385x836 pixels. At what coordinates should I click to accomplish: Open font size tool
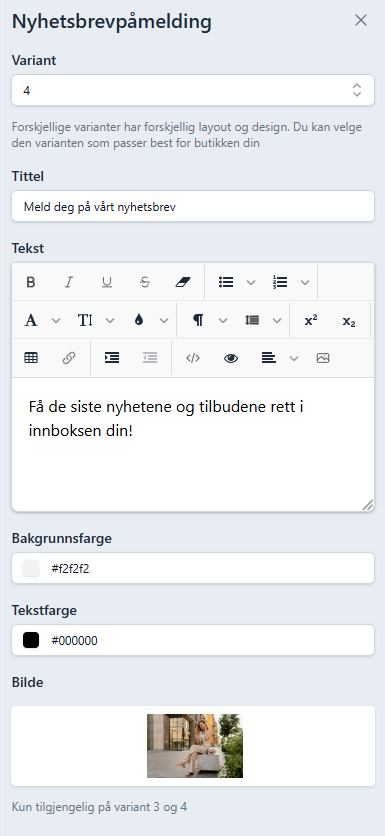tap(85, 320)
